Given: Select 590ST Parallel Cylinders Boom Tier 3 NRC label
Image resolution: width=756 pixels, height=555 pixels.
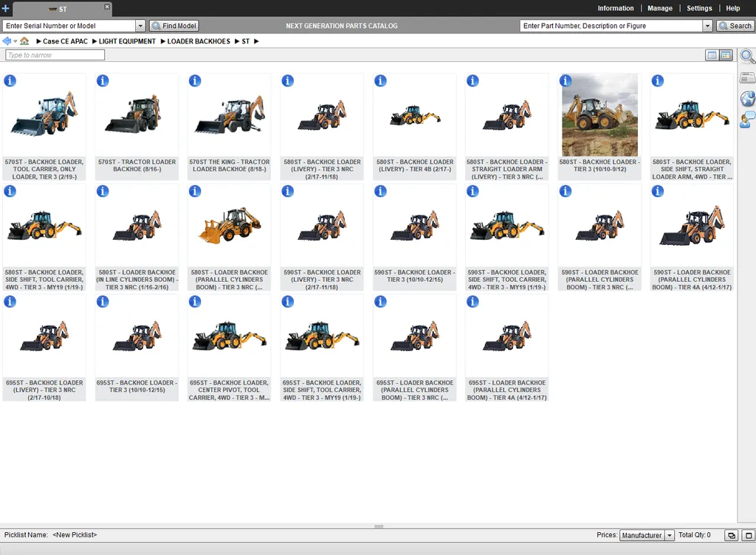Looking at the screenshot, I should tap(599, 280).
